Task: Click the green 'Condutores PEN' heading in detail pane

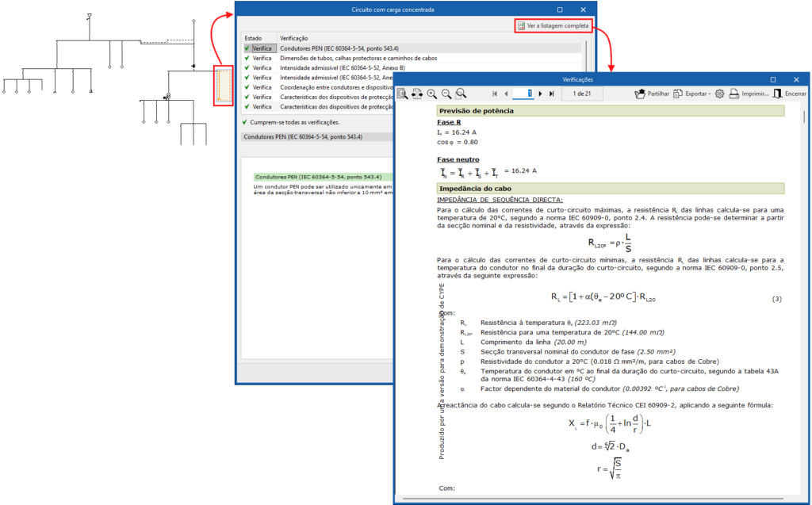Action: coord(323,177)
